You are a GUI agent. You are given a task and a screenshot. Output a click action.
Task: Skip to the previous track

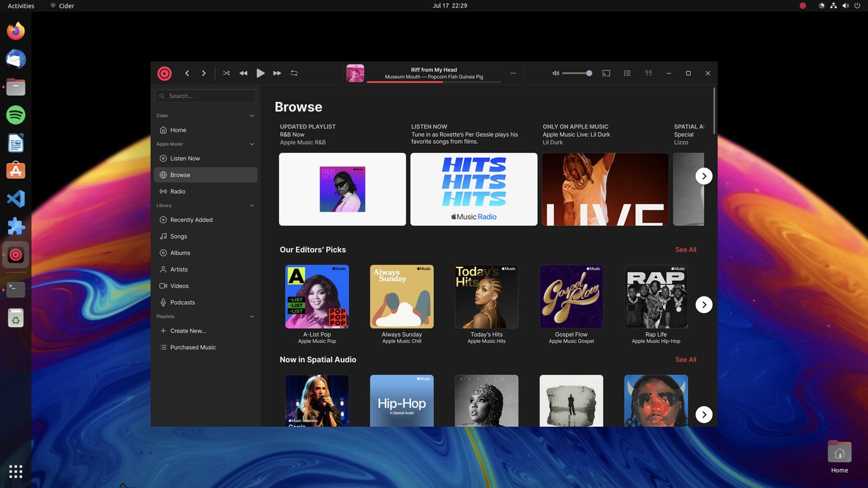pyautogui.click(x=243, y=73)
